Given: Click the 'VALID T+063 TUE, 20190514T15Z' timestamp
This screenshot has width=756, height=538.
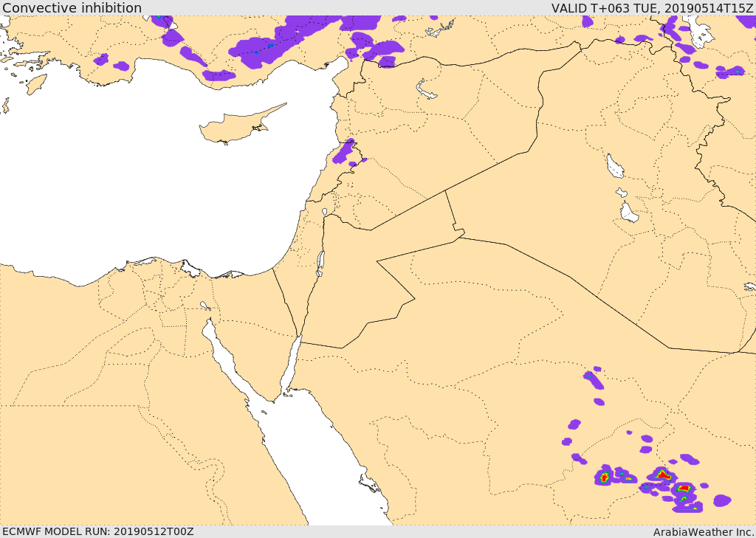Looking at the screenshot, I should [x=653, y=7].
